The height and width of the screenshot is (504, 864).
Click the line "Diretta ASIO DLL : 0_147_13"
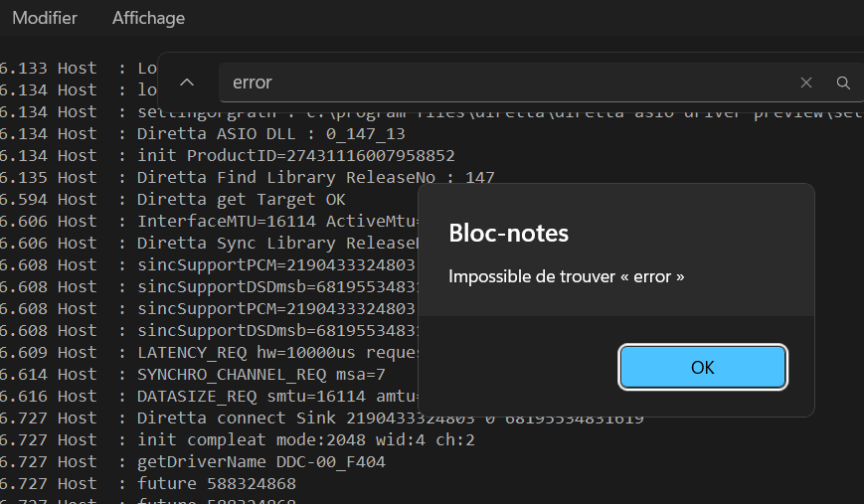point(270,133)
